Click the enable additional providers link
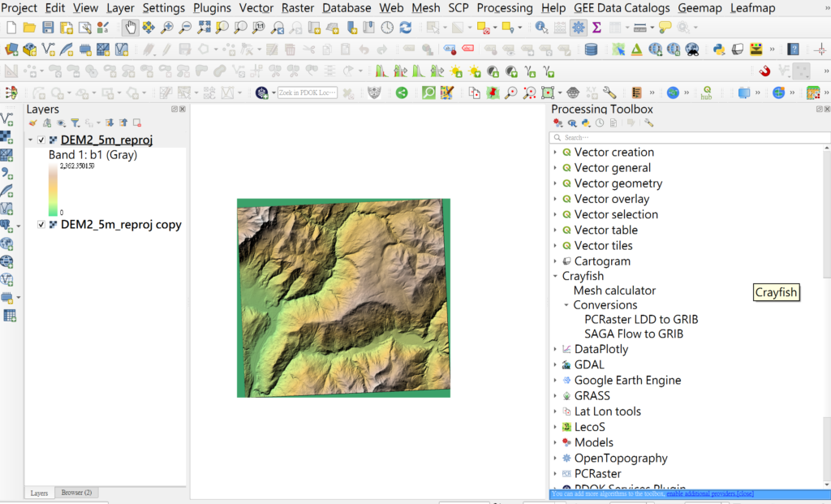831x504 pixels. [x=701, y=493]
